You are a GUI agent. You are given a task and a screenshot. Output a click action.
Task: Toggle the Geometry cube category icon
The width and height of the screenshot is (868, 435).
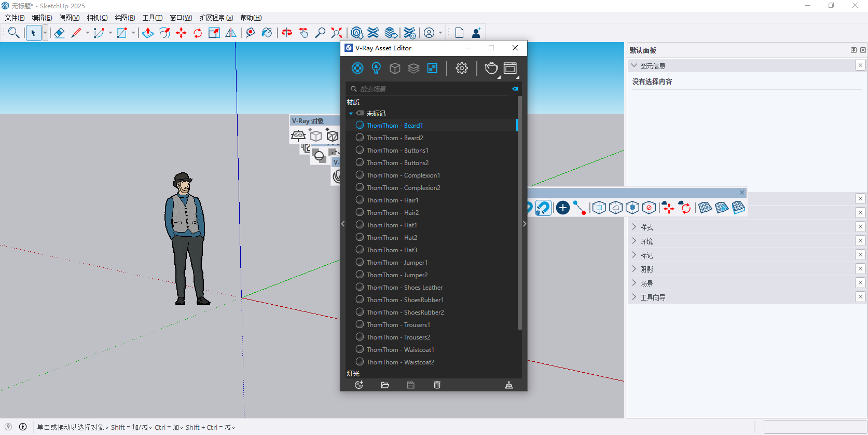coord(395,68)
